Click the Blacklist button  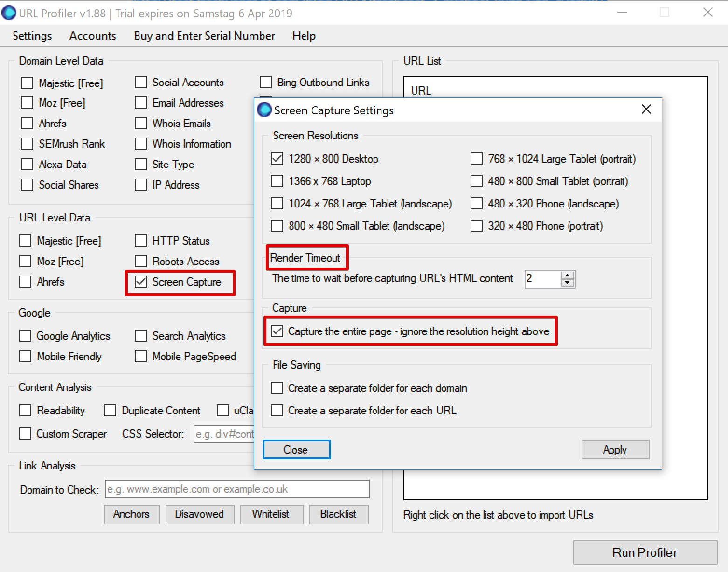[339, 514]
